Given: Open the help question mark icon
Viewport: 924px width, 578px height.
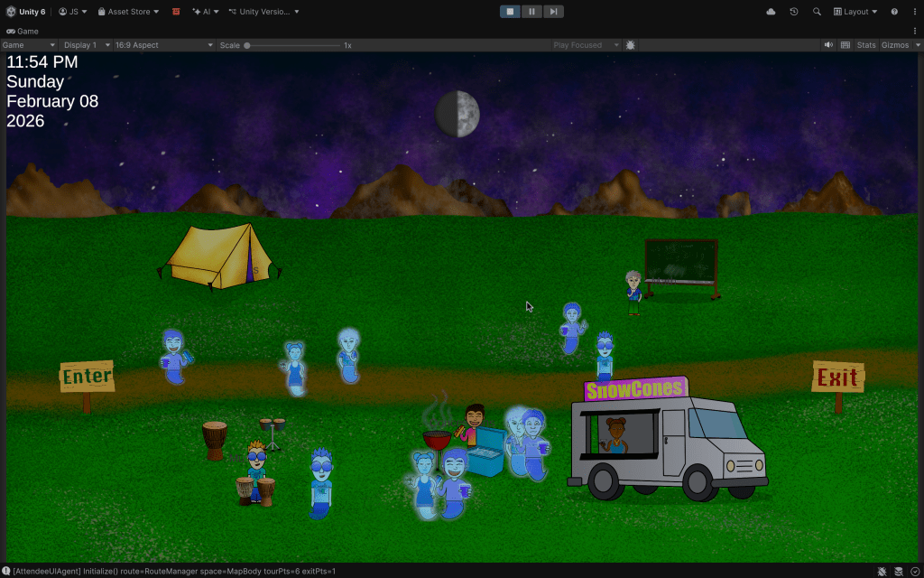Looking at the screenshot, I should coord(894,12).
